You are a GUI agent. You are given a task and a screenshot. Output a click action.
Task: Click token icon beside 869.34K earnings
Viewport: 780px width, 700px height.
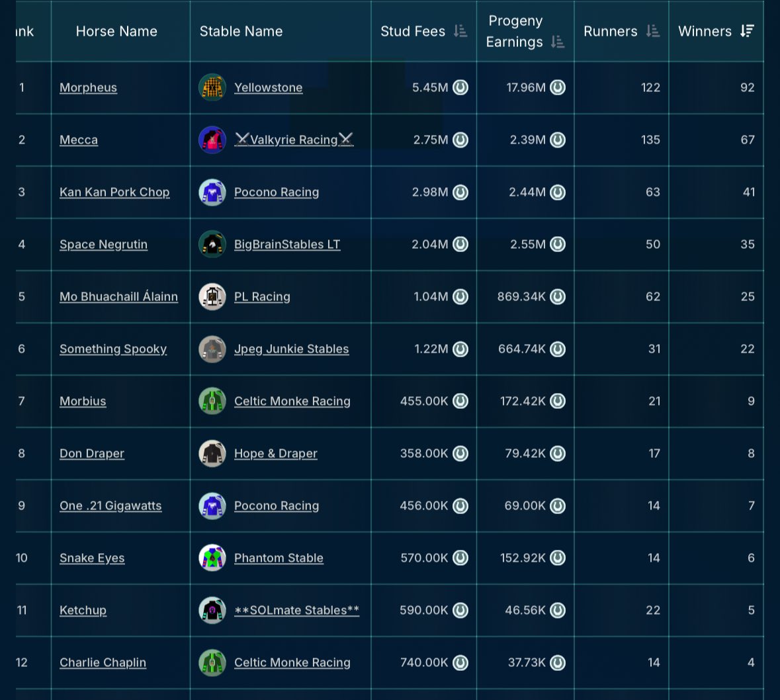click(x=558, y=296)
